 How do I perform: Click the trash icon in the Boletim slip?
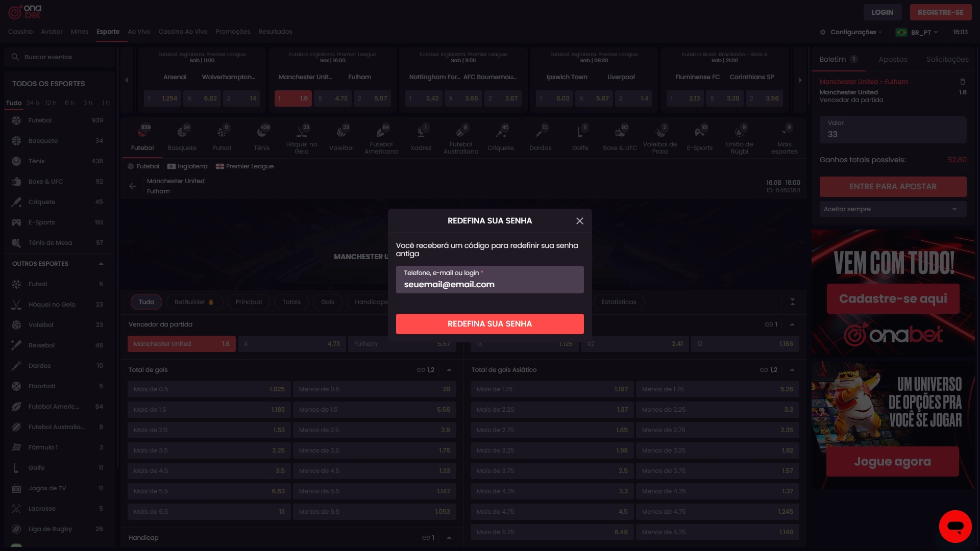click(x=963, y=82)
